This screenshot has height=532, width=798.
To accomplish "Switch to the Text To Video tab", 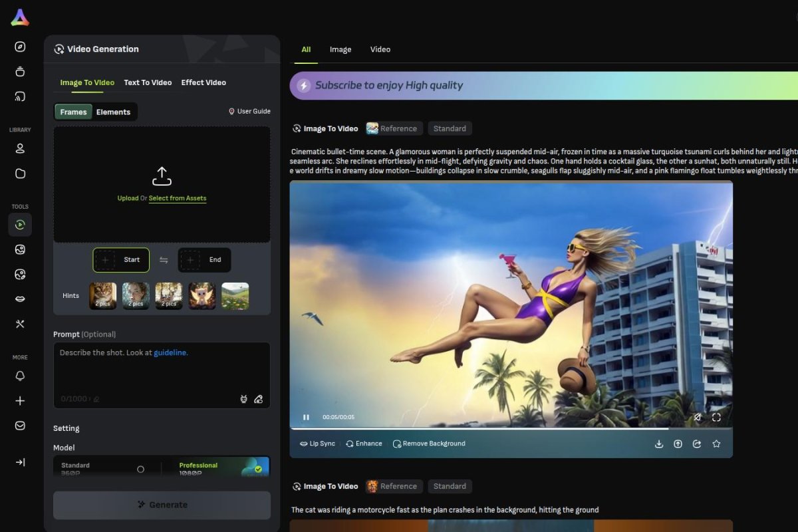I will [148, 82].
